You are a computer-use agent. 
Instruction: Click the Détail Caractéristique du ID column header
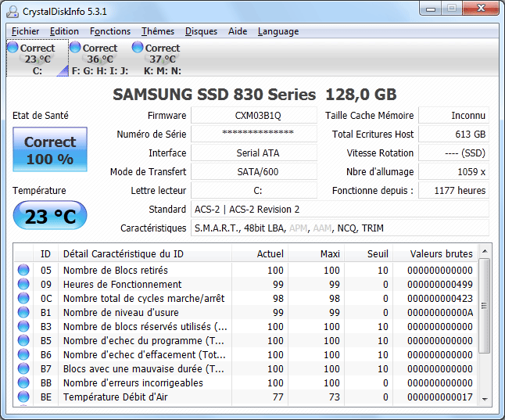145,253
